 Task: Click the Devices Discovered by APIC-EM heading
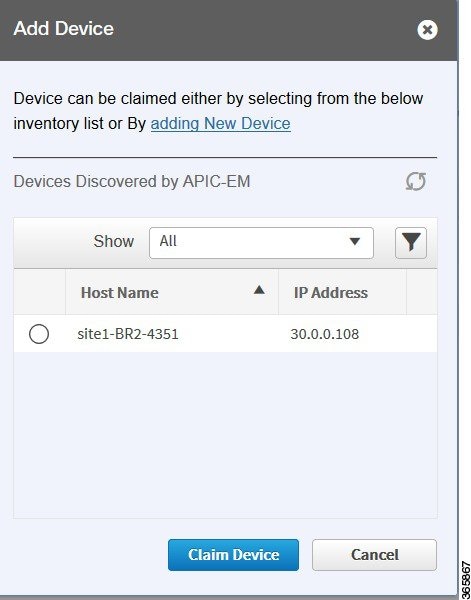pos(132,181)
